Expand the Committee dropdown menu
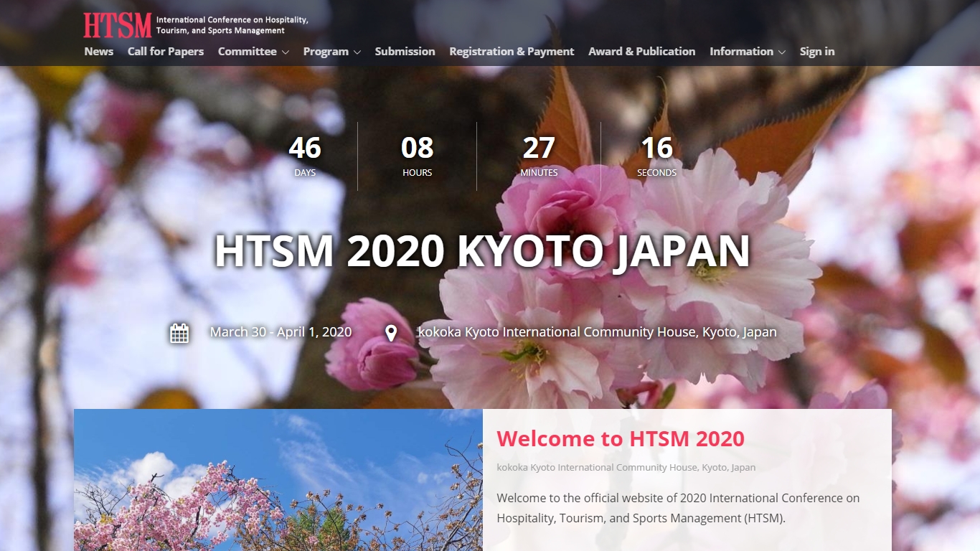Image resolution: width=980 pixels, height=551 pixels. [253, 52]
